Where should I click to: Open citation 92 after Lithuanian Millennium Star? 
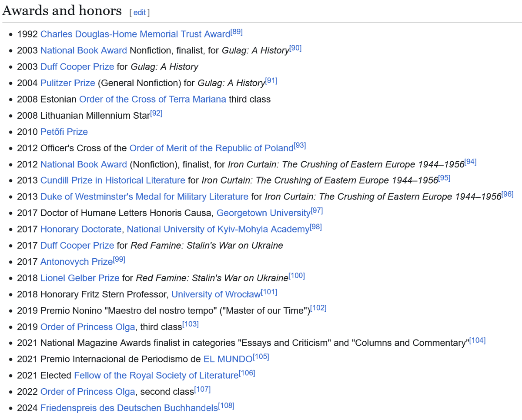tap(157, 113)
